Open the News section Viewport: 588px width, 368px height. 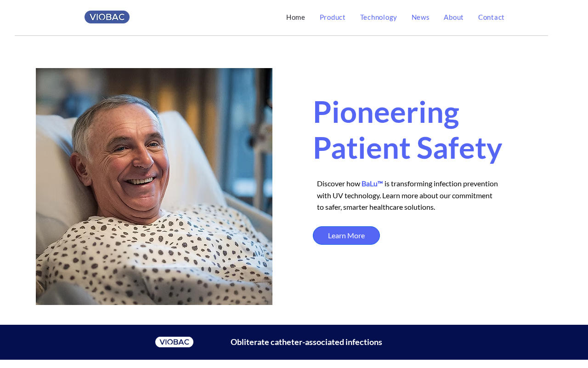(x=420, y=17)
